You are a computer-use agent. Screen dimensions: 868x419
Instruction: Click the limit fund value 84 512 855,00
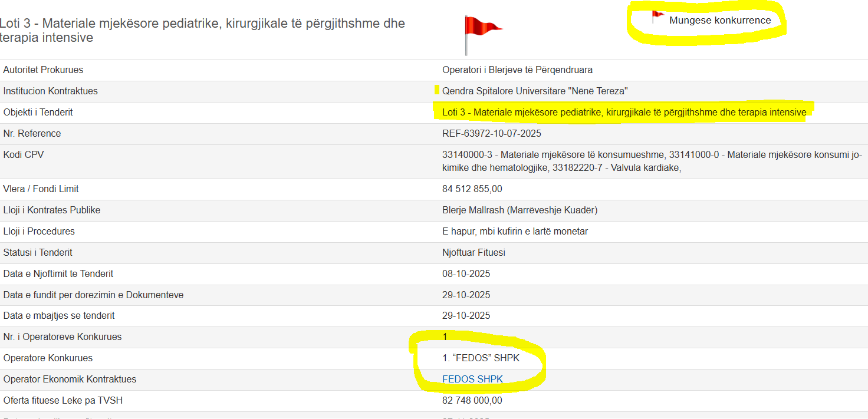pos(472,189)
